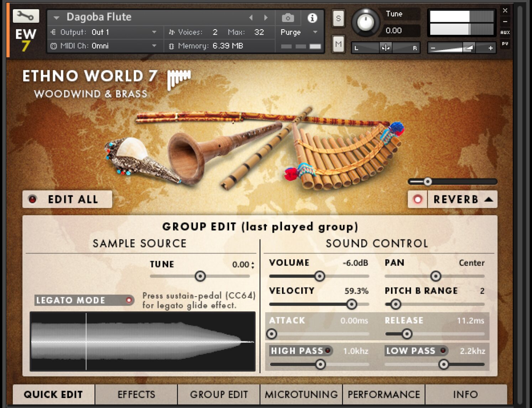Load the previous preset with the left arrow
Viewport: 532px width, 408px height.
click(251, 17)
